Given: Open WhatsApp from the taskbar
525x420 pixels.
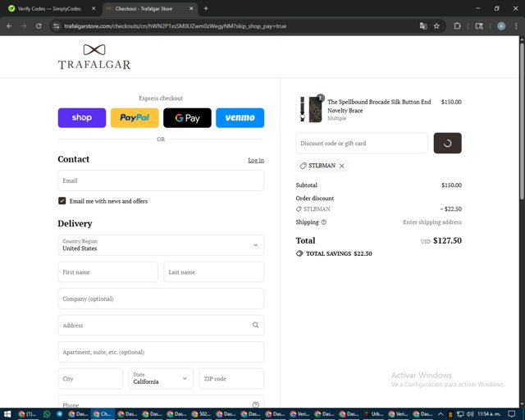Looking at the screenshot, I should tap(47, 414).
